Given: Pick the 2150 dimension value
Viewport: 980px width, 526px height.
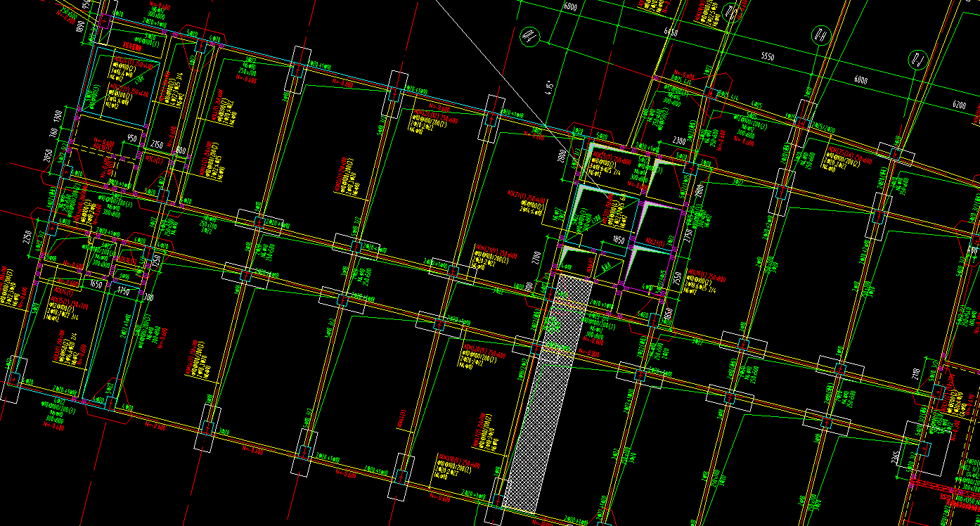Looking at the screenshot, I should pos(156,144).
